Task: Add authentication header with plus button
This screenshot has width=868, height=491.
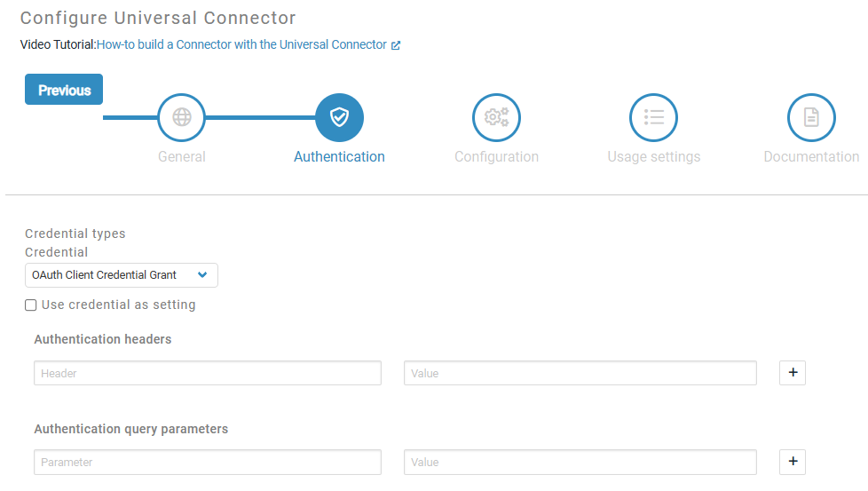Action: [x=793, y=373]
